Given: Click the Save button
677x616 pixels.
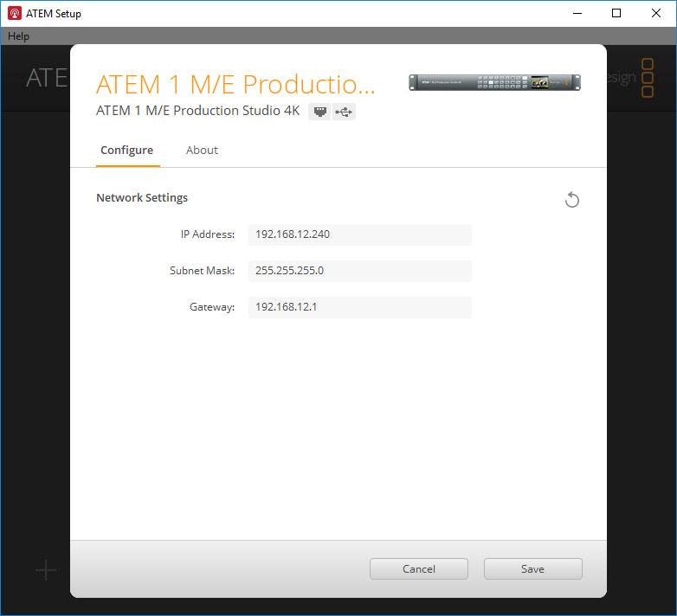Looking at the screenshot, I should point(532,569).
